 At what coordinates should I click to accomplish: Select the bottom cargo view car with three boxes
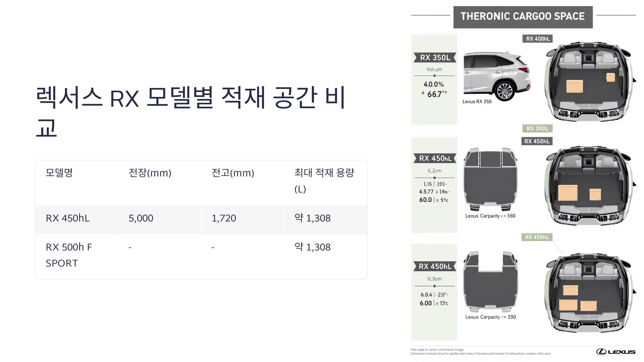[589, 292]
